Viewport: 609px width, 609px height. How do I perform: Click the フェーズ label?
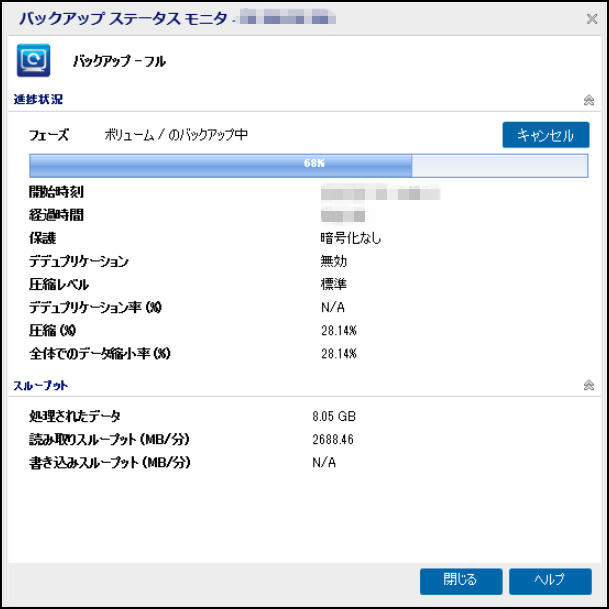coord(49,135)
